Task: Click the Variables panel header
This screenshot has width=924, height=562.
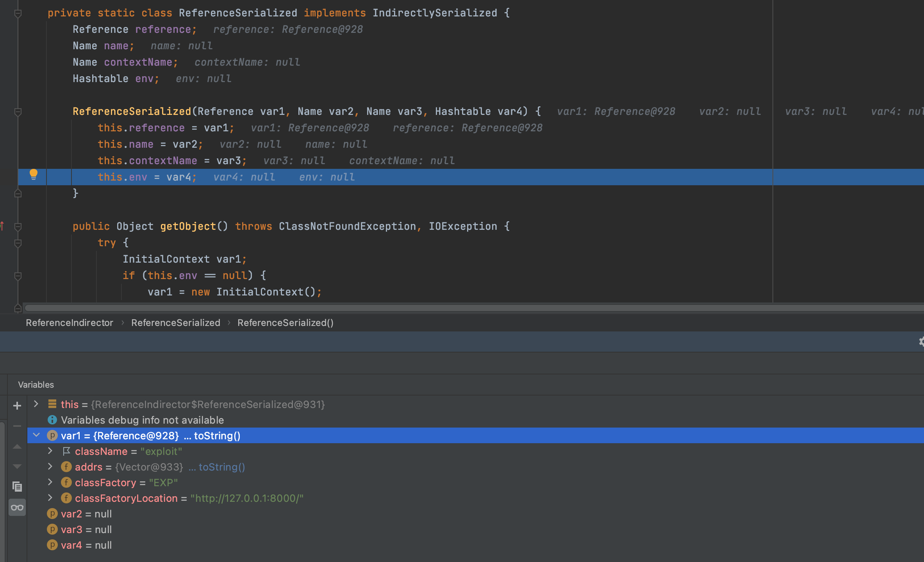Action: tap(36, 385)
